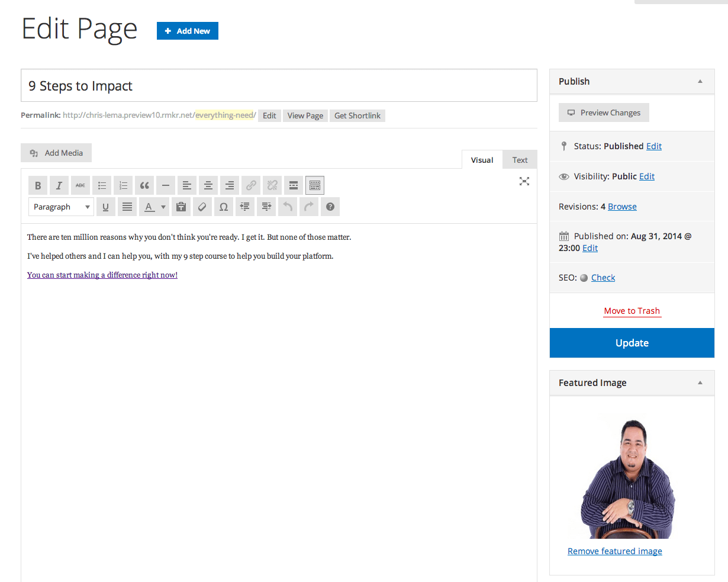Insert a hyperlink with the link tool

click(x=250, y=185)
